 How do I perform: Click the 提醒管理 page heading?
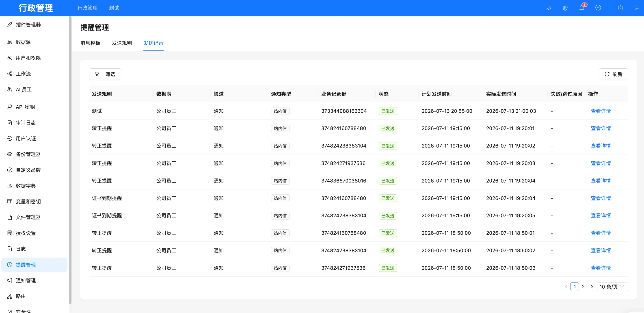click(x=95, y=28)
